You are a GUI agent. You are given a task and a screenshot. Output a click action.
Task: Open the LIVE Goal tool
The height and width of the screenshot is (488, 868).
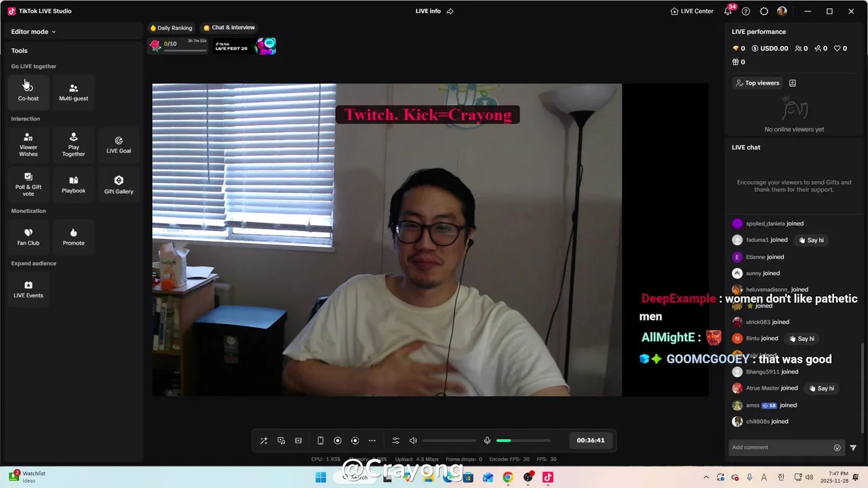119,145
